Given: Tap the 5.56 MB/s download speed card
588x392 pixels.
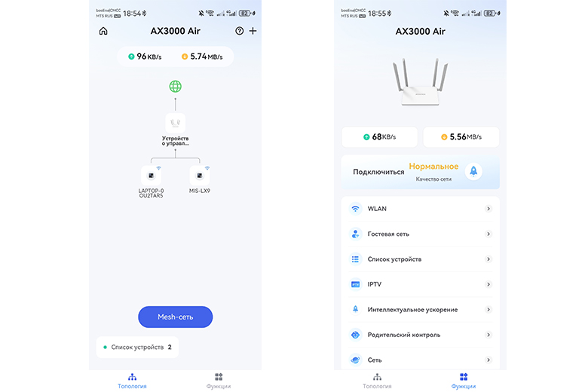Looking at the screenshot, I should pos(461,137).
